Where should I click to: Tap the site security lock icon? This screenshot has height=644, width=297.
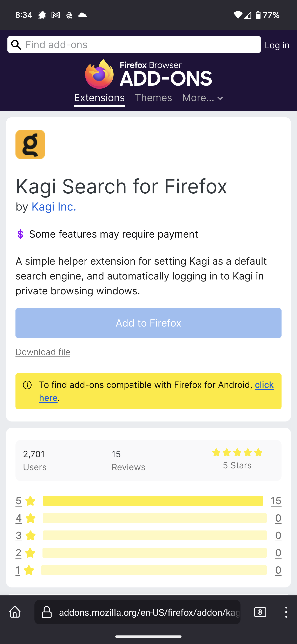47,612
